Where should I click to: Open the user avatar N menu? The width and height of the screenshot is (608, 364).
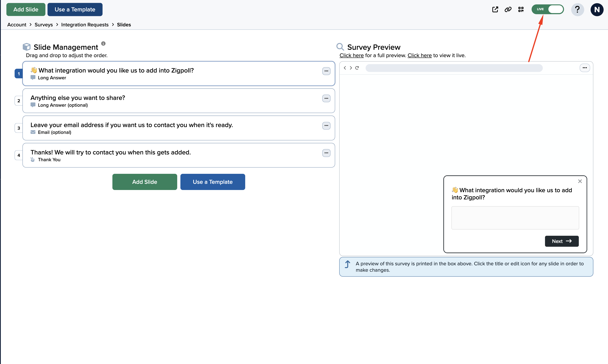tap(597, 10)
